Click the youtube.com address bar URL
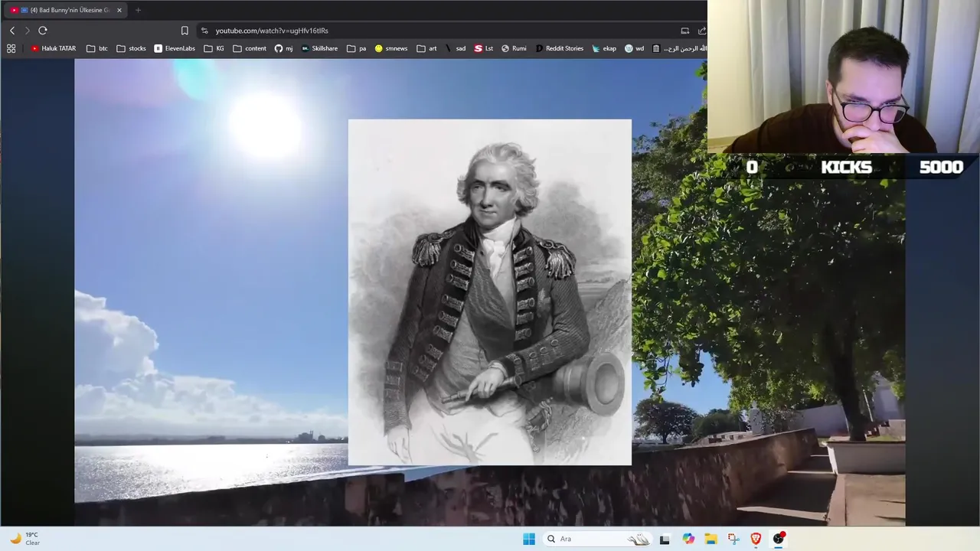 [x=272, y=31]
